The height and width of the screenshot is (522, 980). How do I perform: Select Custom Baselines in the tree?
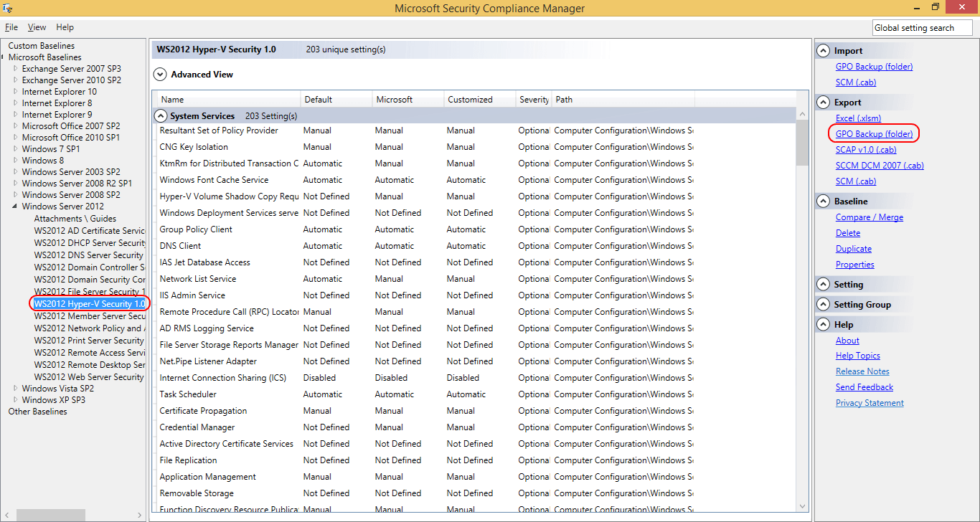42,46
